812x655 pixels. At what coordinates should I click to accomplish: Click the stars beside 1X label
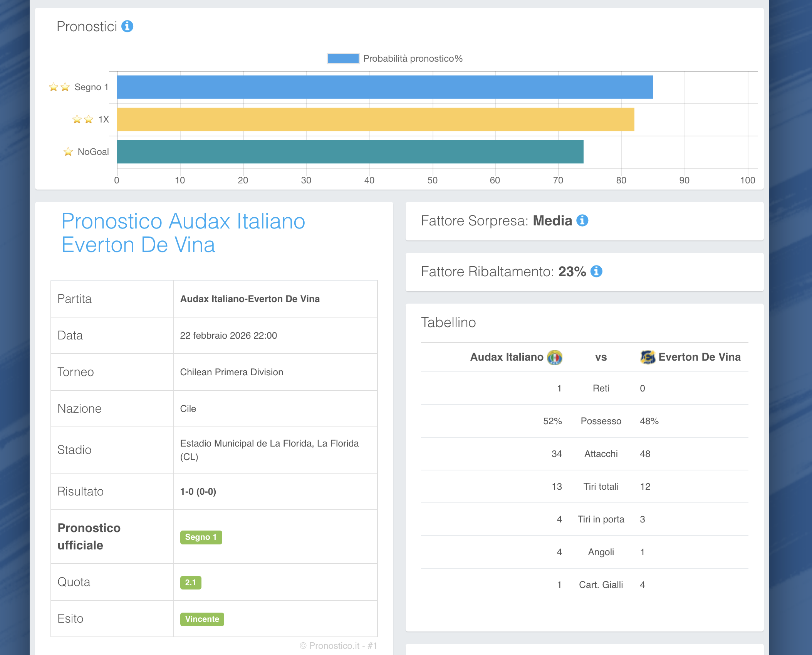[x=83, y=119]
